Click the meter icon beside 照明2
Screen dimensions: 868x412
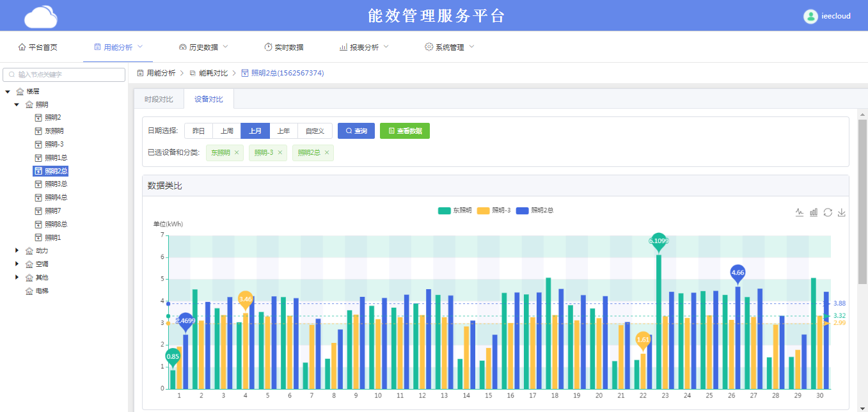38,118
